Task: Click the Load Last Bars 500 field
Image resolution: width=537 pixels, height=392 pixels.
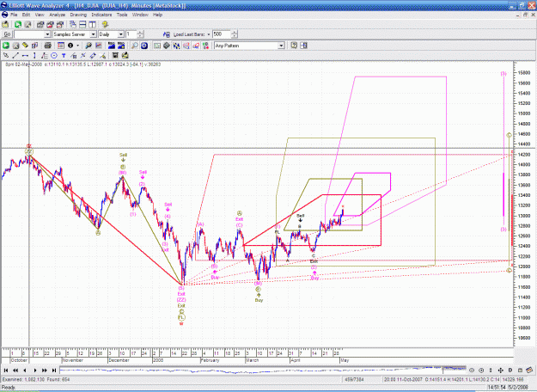Action: pyautogui.click(x=222, y=34)
